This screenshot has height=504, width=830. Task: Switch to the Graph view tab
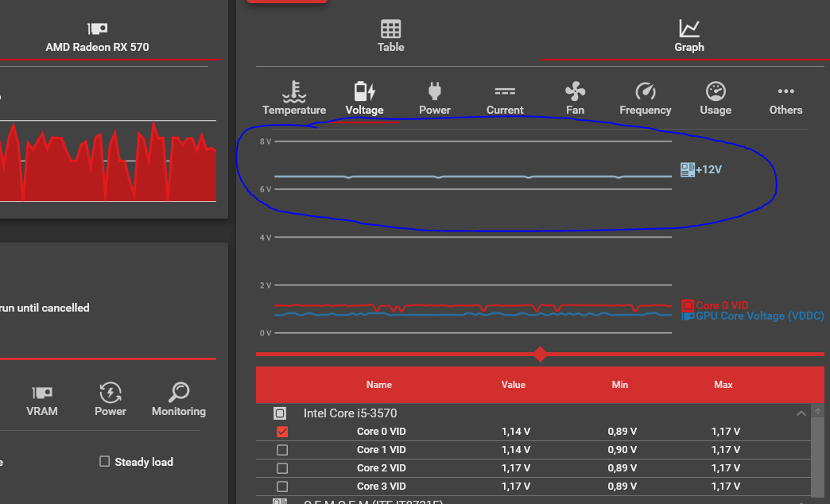pyautogui.click(x=689, y=36)
